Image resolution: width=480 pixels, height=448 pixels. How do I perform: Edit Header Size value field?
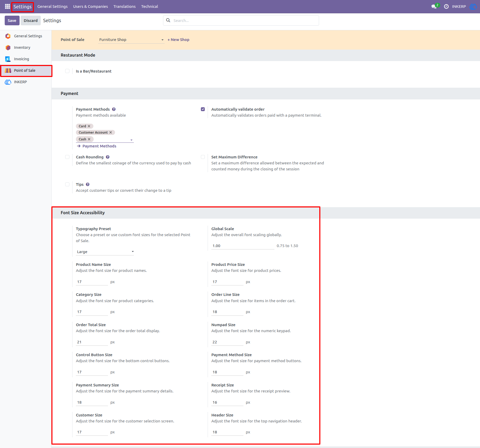click(227, 432)
